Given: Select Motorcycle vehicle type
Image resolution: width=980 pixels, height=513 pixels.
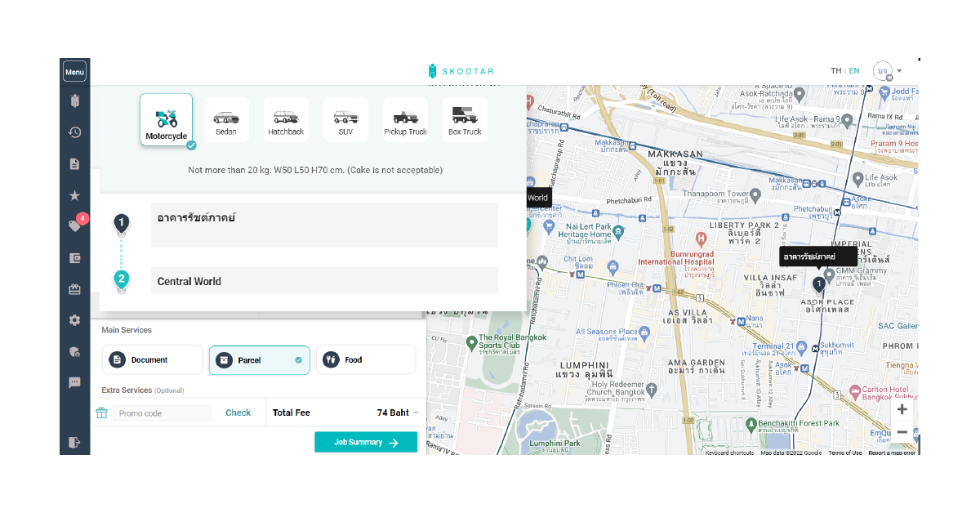Looking at the screenshot, I should pyautogui.click(x=167, y=119).
